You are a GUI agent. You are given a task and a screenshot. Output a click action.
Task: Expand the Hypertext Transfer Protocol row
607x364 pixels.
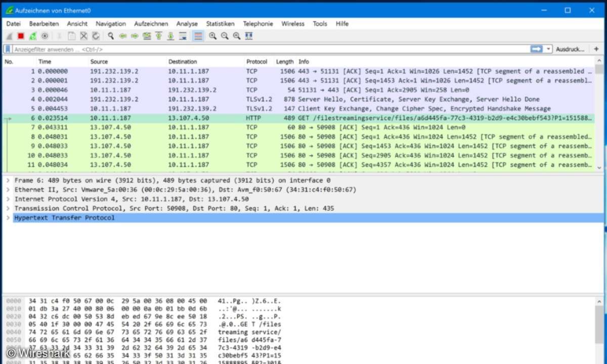pos(8,218)
